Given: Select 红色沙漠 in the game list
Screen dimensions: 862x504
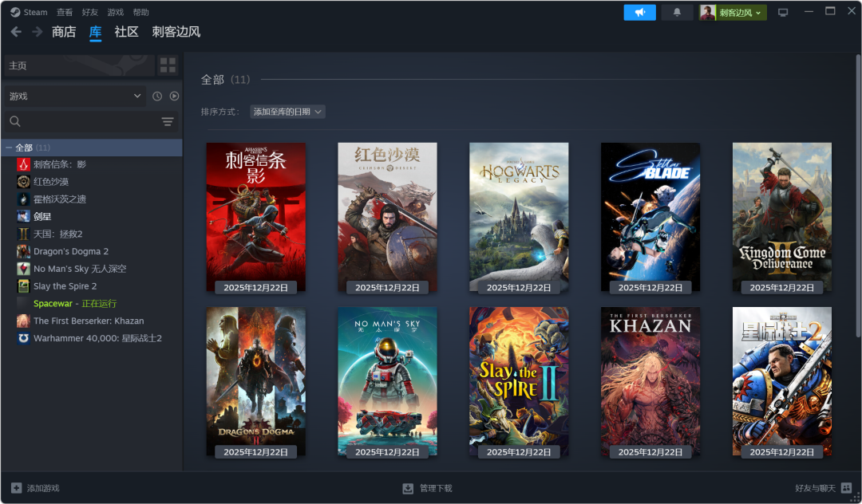Looking at the screenshot, I should pos(51,182).
